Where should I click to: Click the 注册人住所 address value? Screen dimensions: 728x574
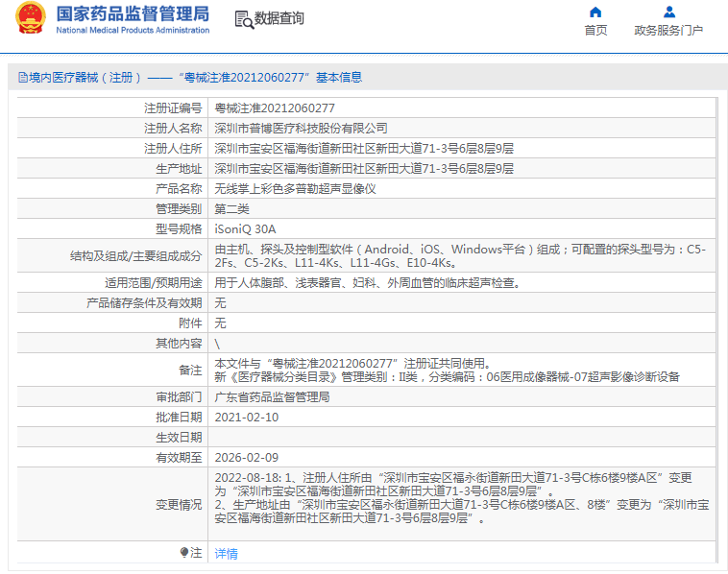pos(364,149)
